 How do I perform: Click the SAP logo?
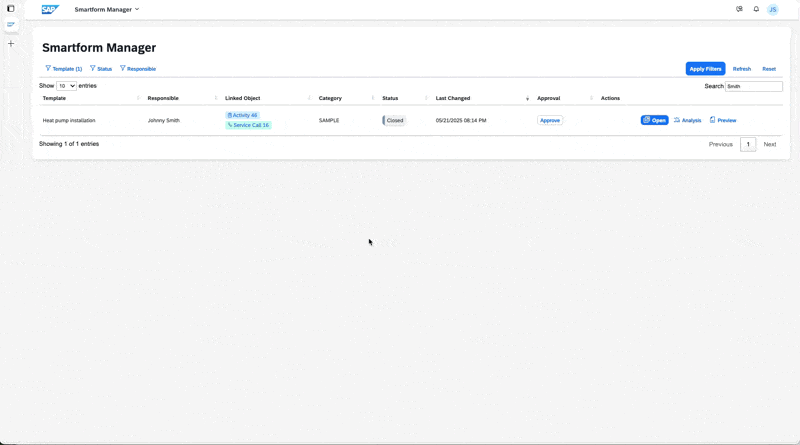click(x=50, y=9)
